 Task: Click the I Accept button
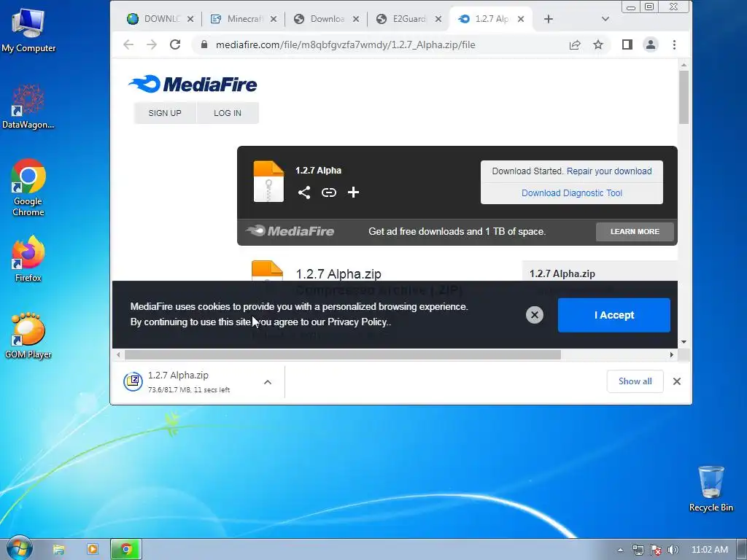click(614, 315)
